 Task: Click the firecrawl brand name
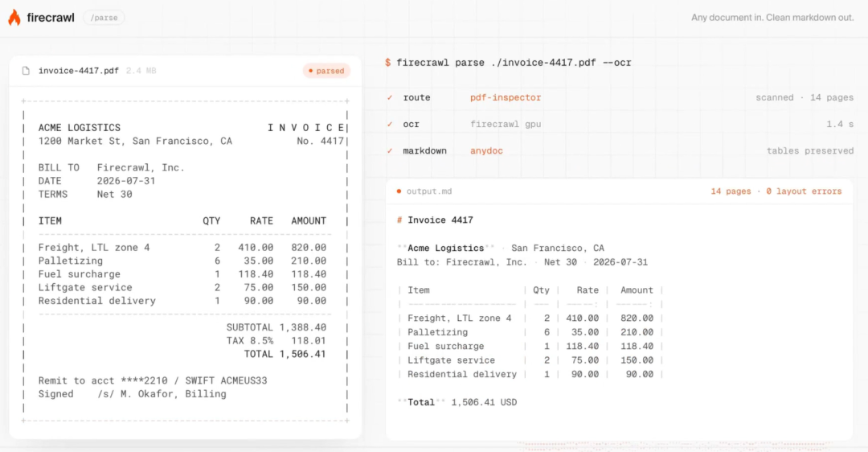[x=51, y=18]
